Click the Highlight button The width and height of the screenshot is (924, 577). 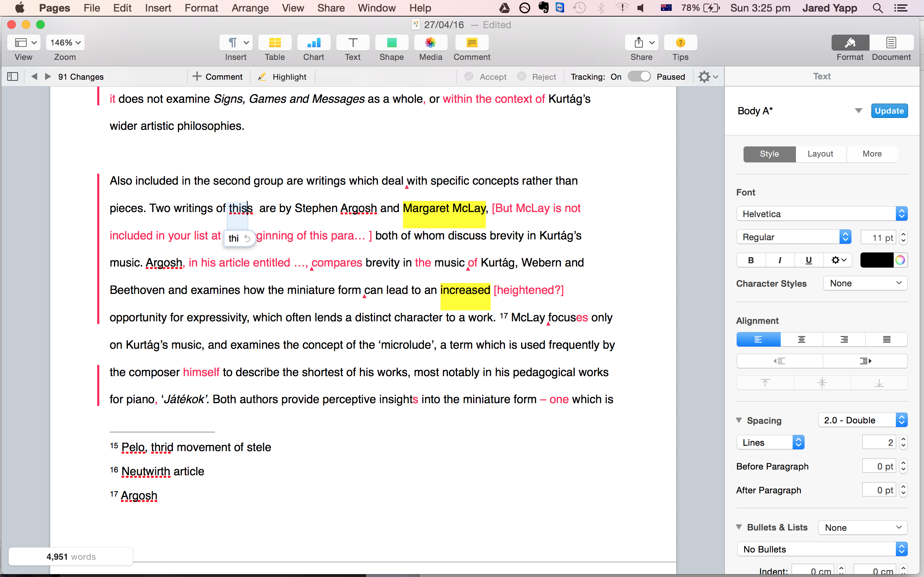pos(283,77)
